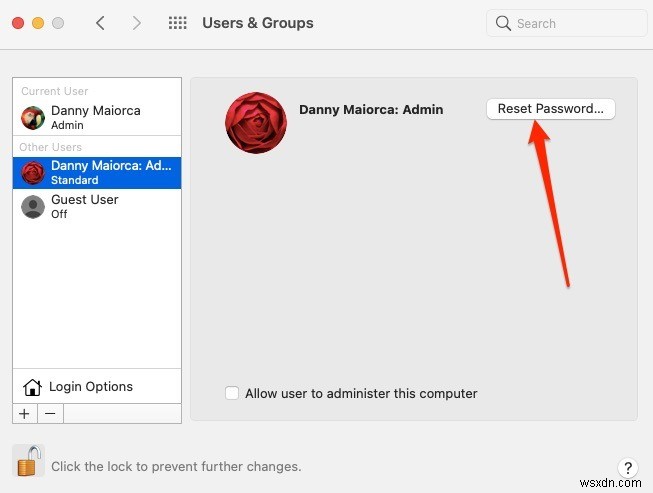Click the large rose profile picture
Viewport: 653px width, 493px height.
pos(256,123)
